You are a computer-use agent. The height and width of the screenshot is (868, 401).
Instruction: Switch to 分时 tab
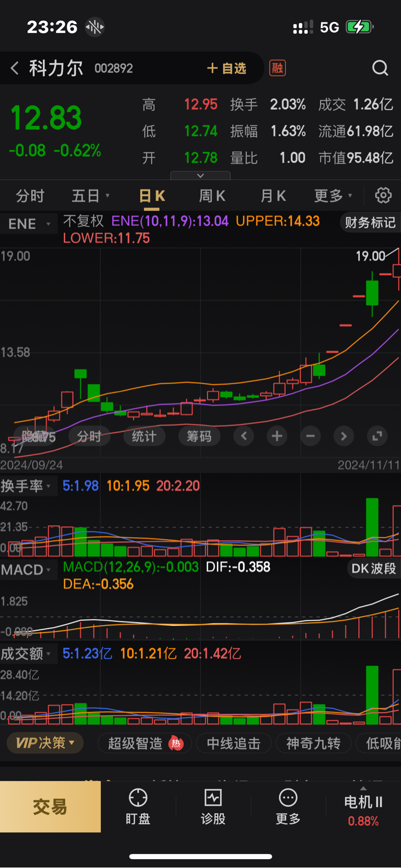tap(30, 196)
